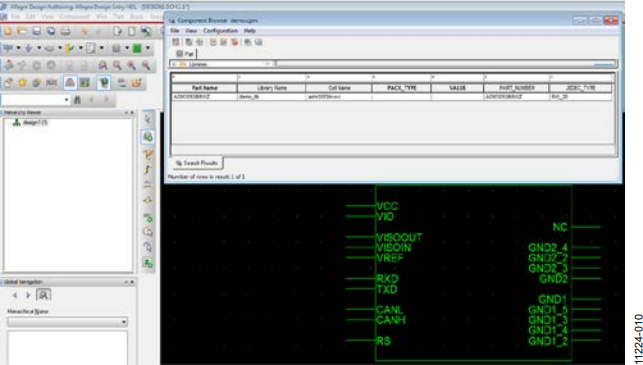Screen dimensions: 643x365
Task: Click the binoculars find icon
Action: click(77, 100)
